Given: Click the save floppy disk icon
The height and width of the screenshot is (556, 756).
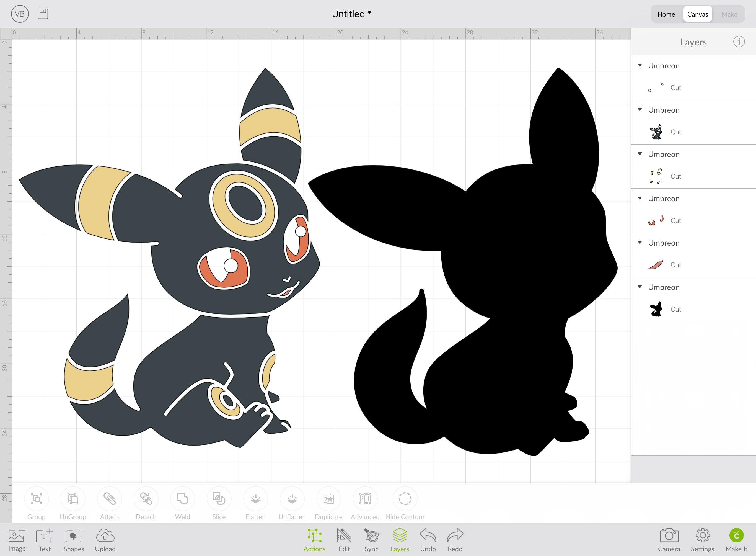Looking at the screenshot, I should [43, 14].
